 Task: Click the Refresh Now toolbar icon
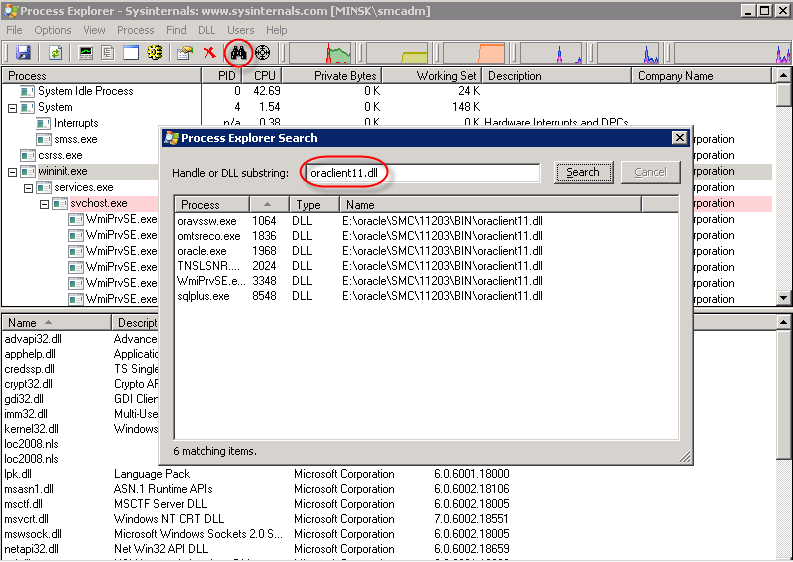[x=56, y=52]
